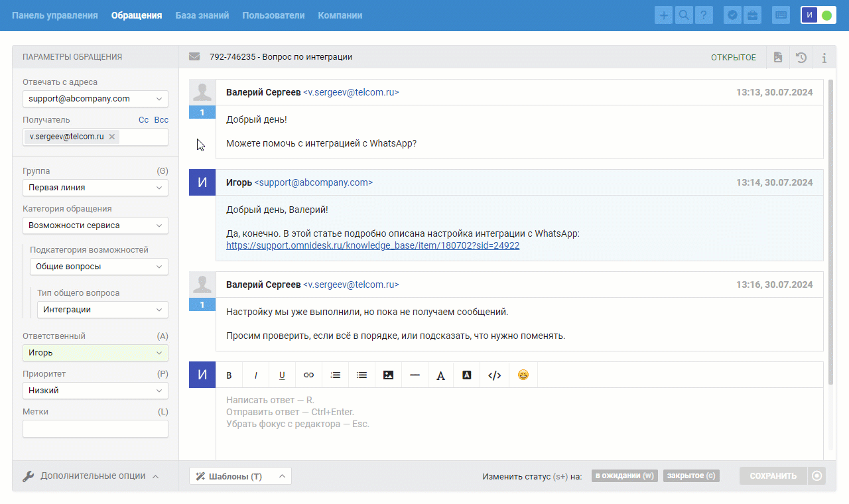849x504 pixels.
Task: Toggle code view in the editor
Action: coord(494,375)
